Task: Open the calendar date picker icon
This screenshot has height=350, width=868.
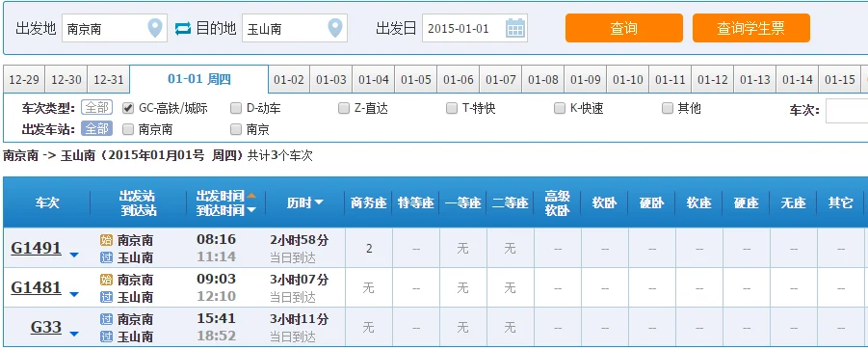Action: pos(514,28)
